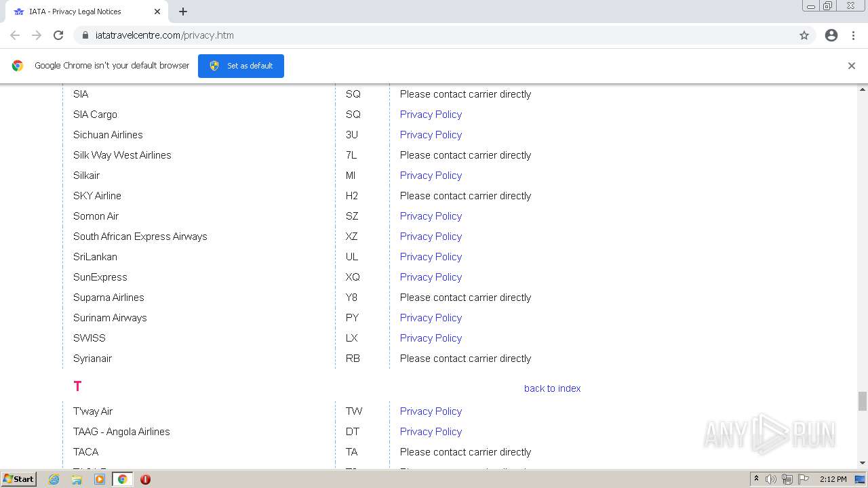Click the Action Center flag tray icon
The width and height of the screenshot is (868, 488).
click(x=804, y=479)
